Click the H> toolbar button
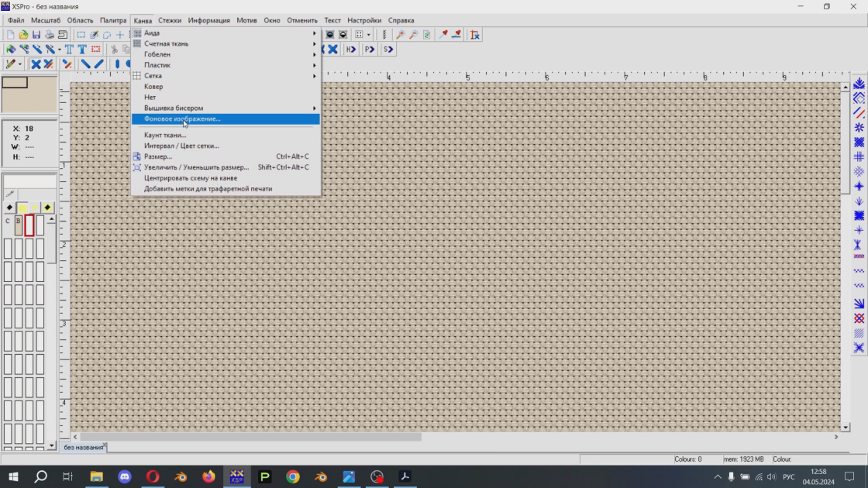868x488 pixels. click(351, 50)
